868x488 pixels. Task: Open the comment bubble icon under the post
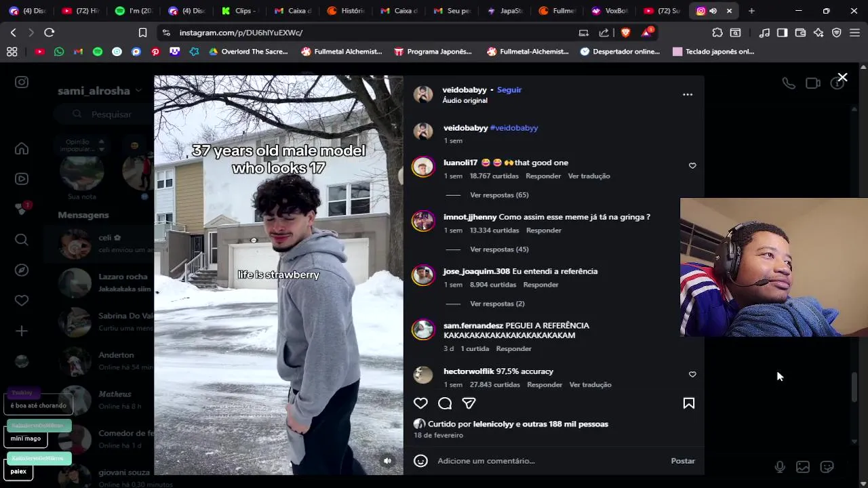tap(445, 403)
